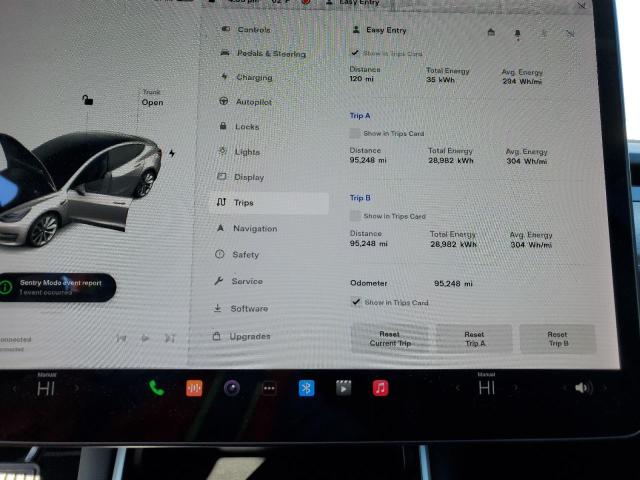Open the Controls menu
640x480 pixels.
tap(246, 29)
